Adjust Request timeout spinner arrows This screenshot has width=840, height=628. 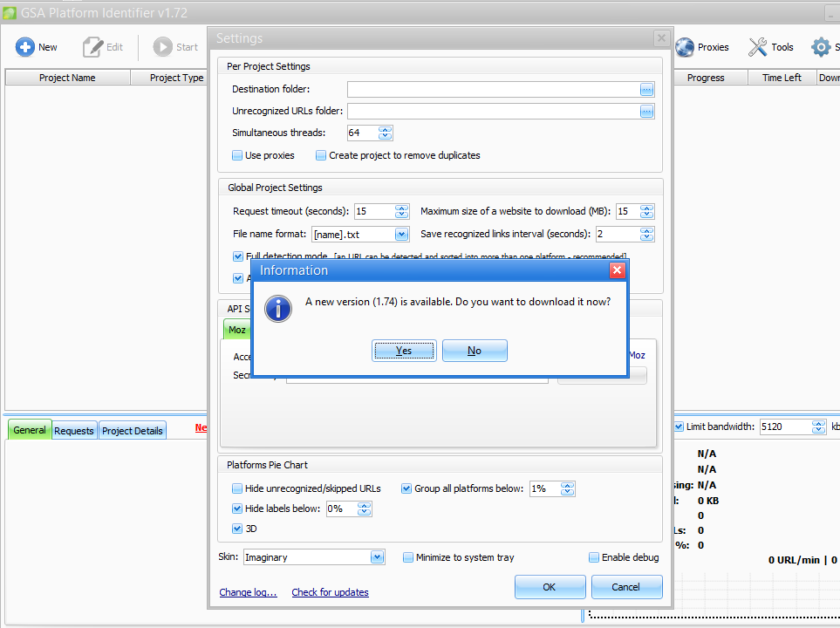coord(402,212)
